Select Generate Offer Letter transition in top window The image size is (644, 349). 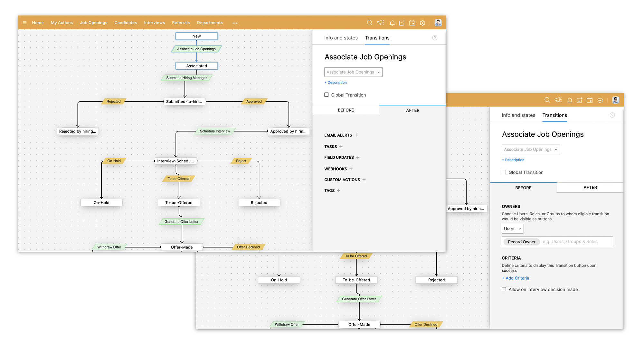tap(181, 222)
